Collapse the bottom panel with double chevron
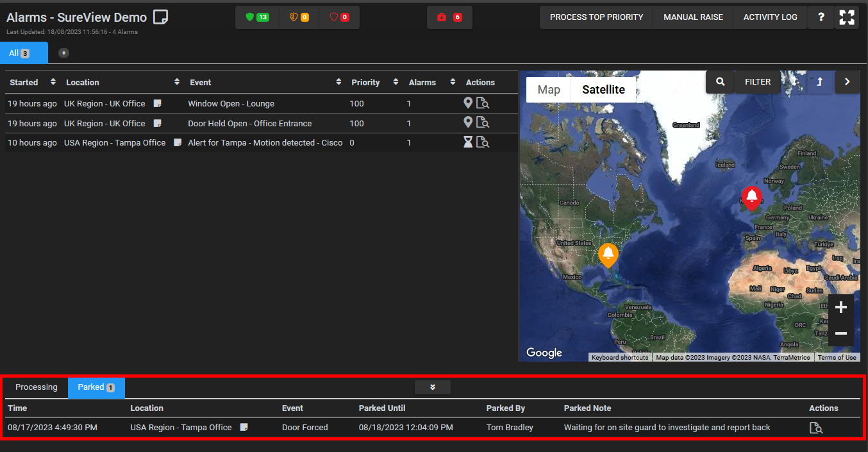This screenshot has height=452, width=868. [x=433, y=387]
